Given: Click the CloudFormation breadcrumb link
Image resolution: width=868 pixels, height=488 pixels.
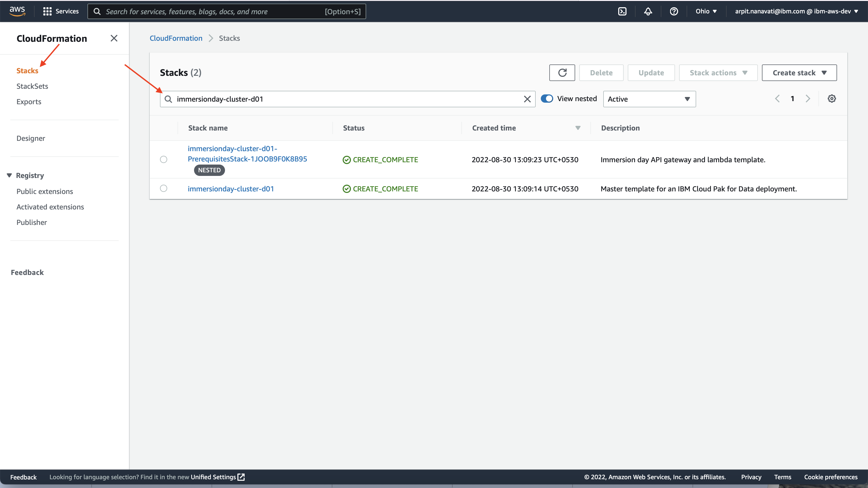Looking at the screenshot, I should [176, 38].
